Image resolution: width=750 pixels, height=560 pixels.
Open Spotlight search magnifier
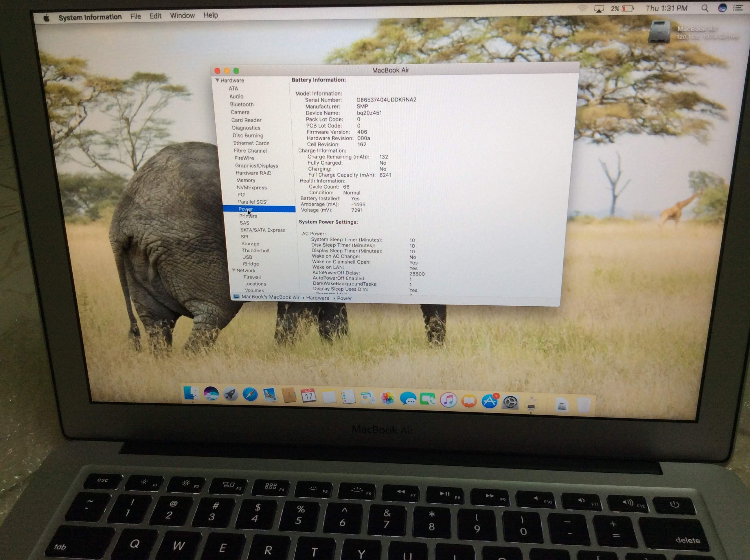705,8
